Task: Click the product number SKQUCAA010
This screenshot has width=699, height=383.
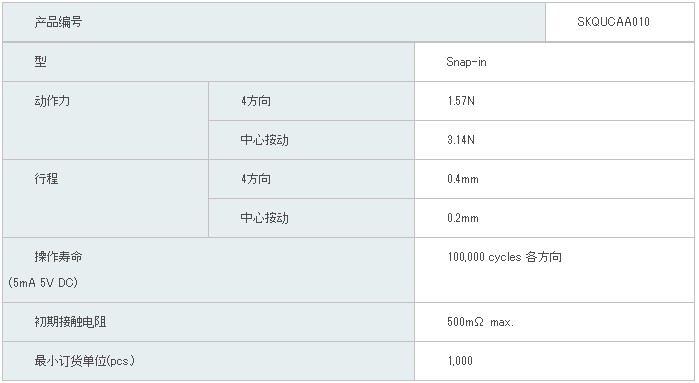Action: pyautogui.click(x=613, y=22)
